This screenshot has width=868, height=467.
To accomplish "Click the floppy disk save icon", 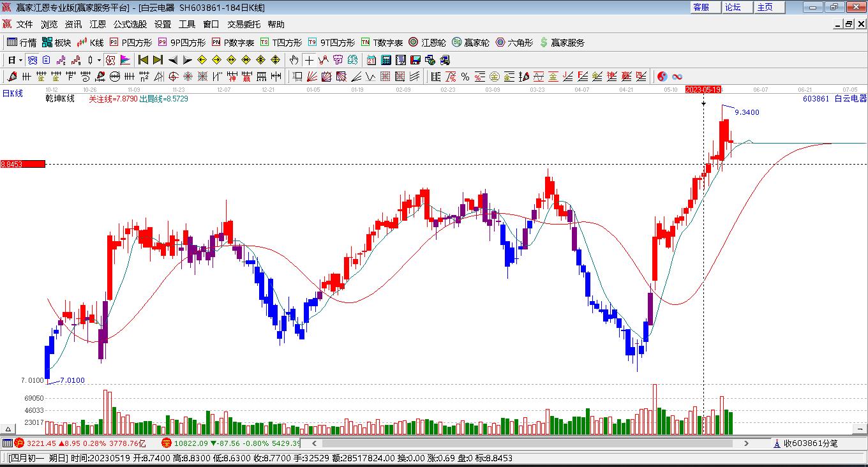I will (415, 60).
